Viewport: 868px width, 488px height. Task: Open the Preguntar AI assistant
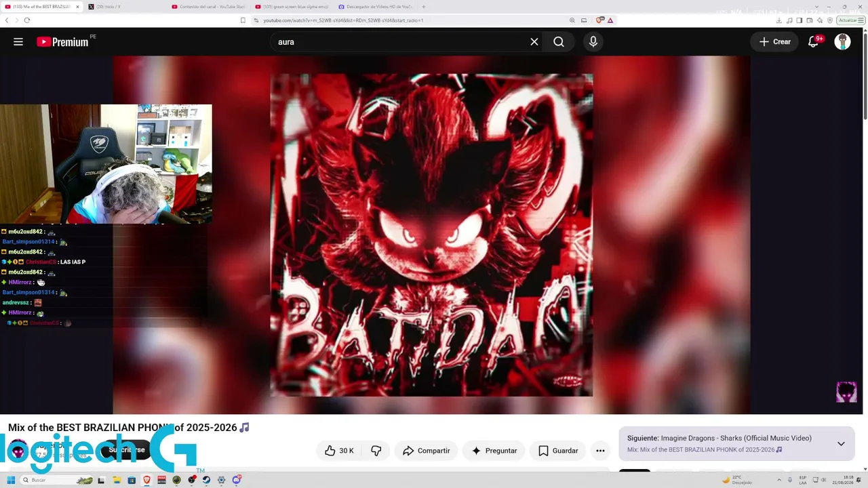click(x=494, y=451)
